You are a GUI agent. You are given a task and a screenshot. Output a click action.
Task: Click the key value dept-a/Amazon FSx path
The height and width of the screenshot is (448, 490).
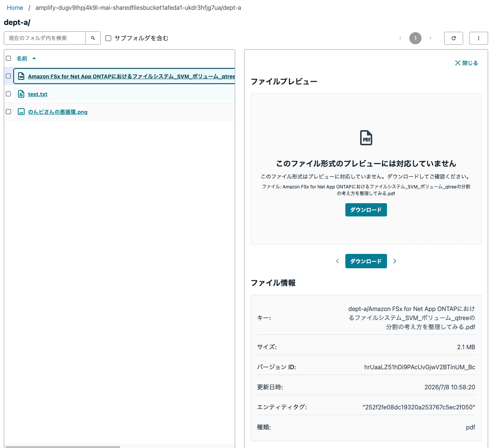point(412,318)
